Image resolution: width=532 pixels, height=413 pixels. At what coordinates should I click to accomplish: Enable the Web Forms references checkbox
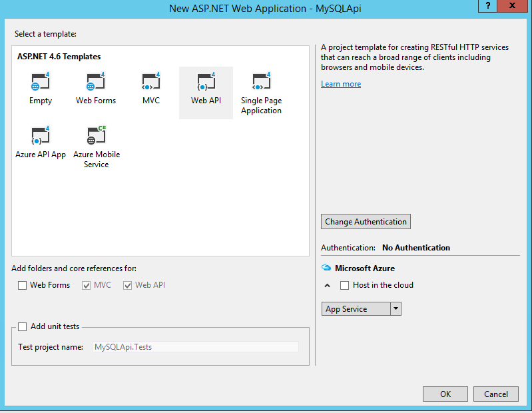pos(23,285)
